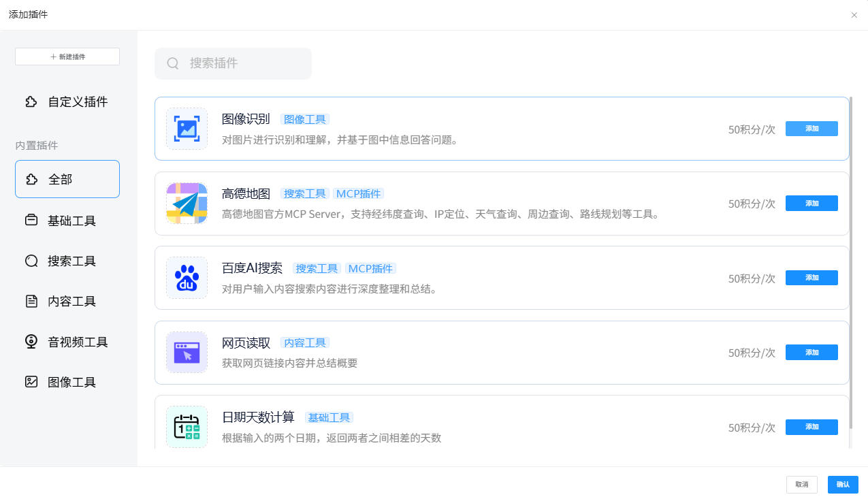Add the 网页读取 plugin
Screen dimensions: 868x499
(x=811, y=352)
